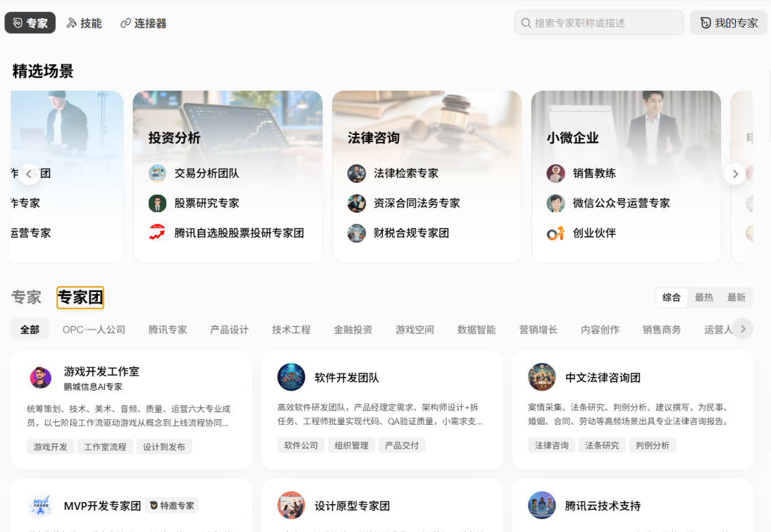Click the 腾讯自选股 red chart icon
Screen dimensions: 771x532
click(157, 233)
